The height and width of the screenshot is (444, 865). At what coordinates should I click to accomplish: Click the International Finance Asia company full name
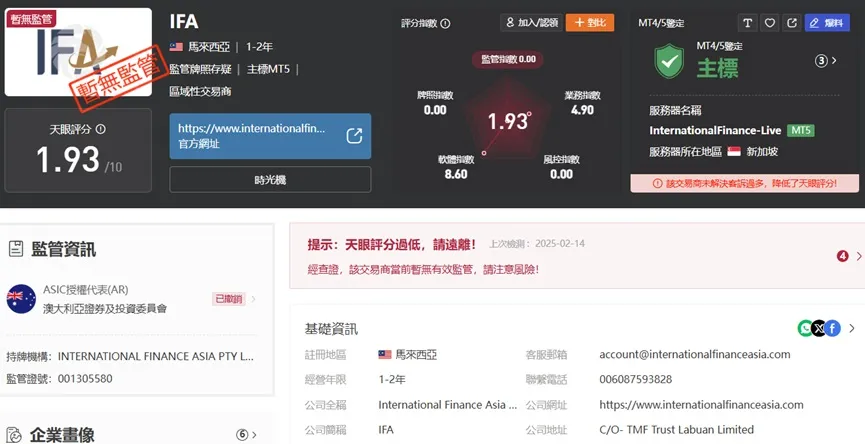(448, 405)
